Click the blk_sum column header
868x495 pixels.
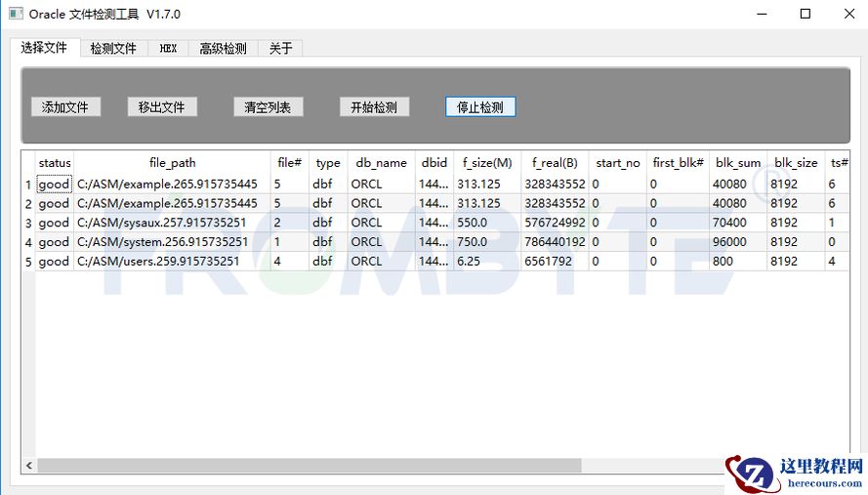point(737,163)
